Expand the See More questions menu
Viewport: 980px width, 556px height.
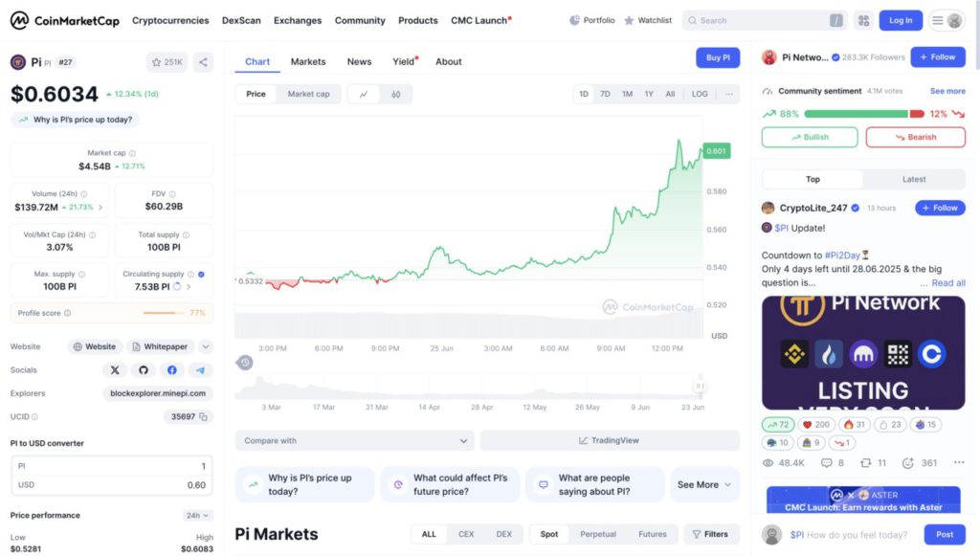click(x=704, y=484)
